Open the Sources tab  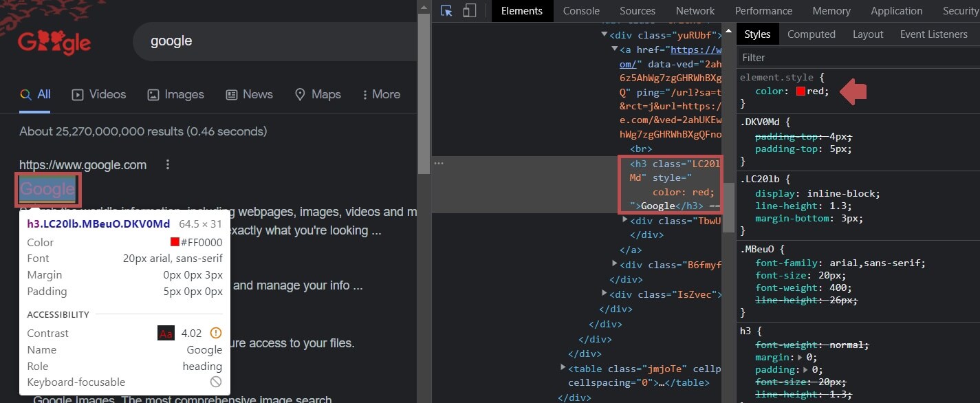point(638,10)
